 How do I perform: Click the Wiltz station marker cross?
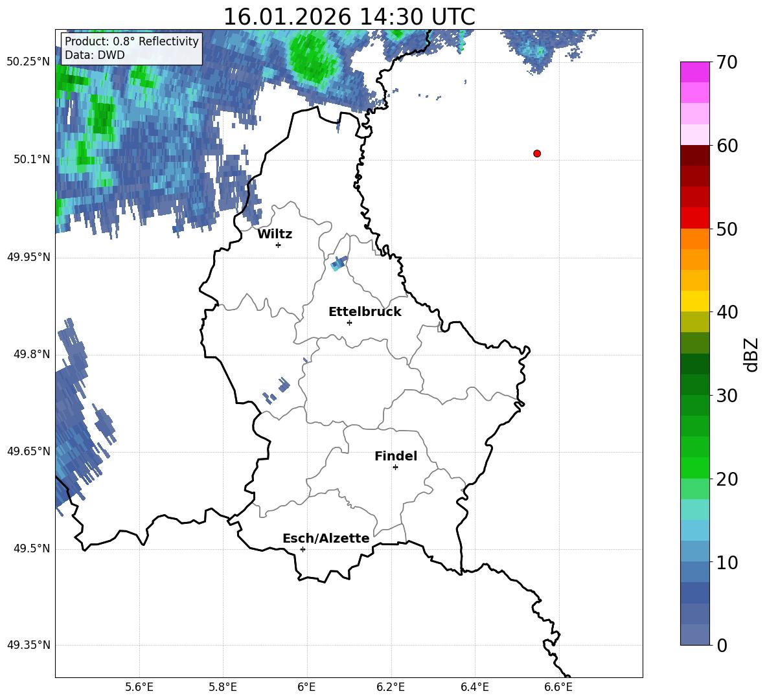coord(279,245)
